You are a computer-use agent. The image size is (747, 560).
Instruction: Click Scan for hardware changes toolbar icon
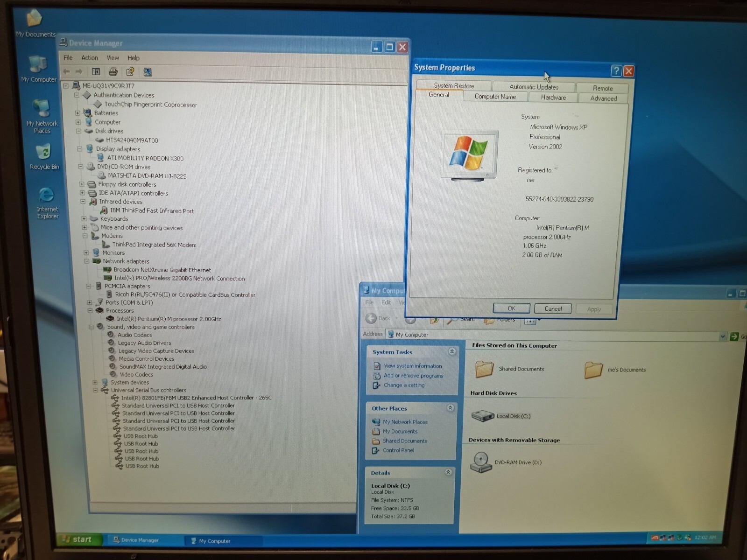coord(148,72)
